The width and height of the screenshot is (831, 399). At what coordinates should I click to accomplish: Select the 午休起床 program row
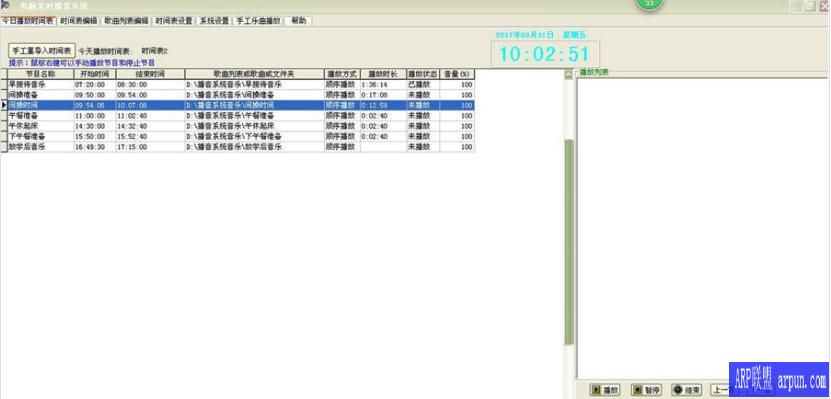(237, 126)
